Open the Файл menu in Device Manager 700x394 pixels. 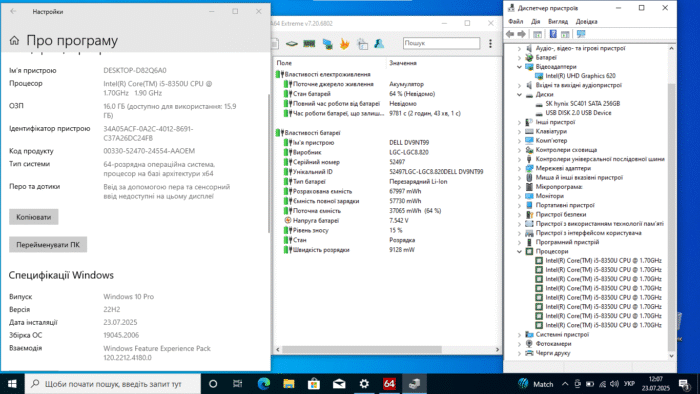coord(516,21)
